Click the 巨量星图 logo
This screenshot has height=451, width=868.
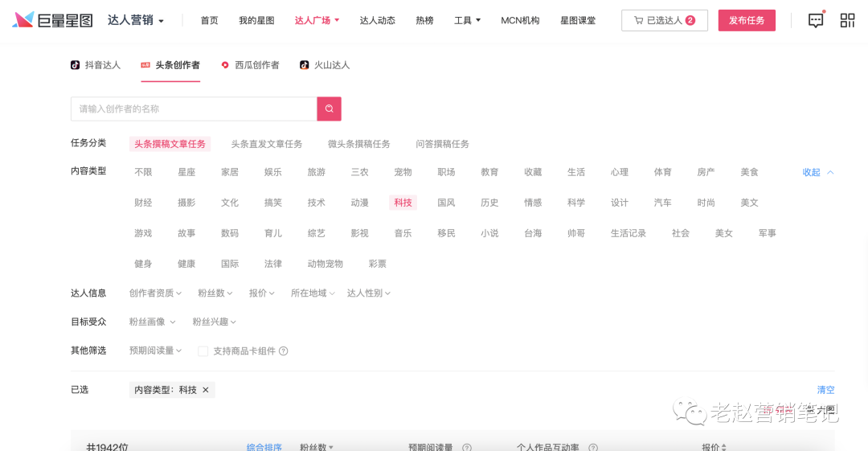tap(52, 21)
